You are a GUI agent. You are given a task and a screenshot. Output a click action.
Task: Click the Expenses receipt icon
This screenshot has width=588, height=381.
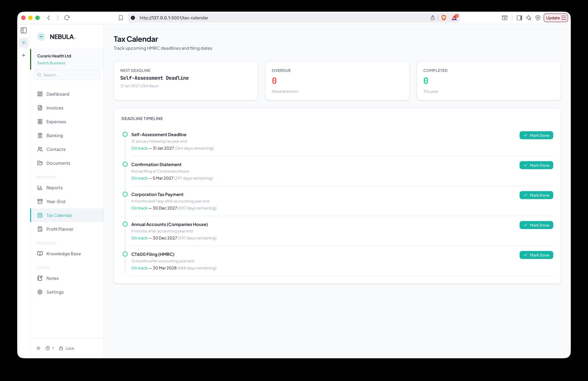coord(40,121)
